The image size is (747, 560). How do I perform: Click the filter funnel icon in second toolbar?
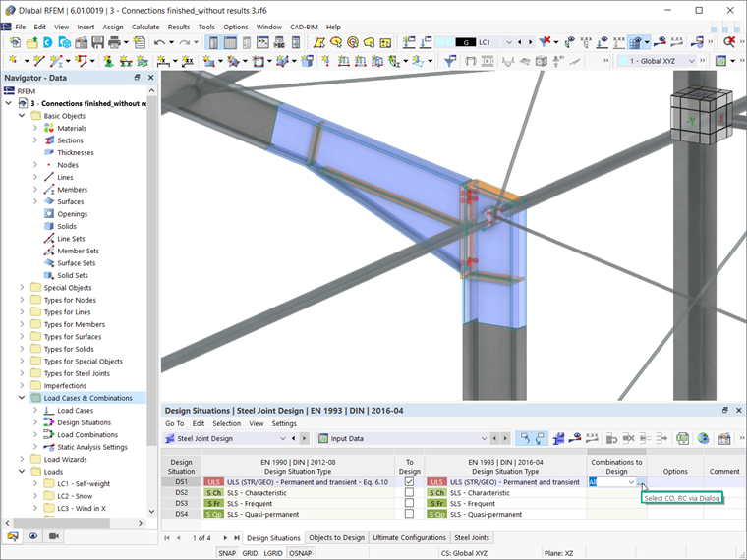450,61
